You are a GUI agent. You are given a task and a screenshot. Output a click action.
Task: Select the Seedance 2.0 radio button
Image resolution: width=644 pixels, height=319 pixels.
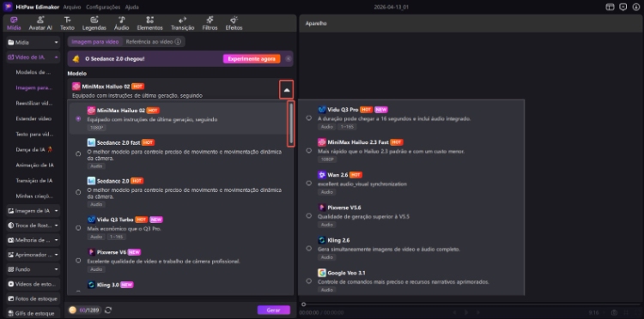pos(78,192)
